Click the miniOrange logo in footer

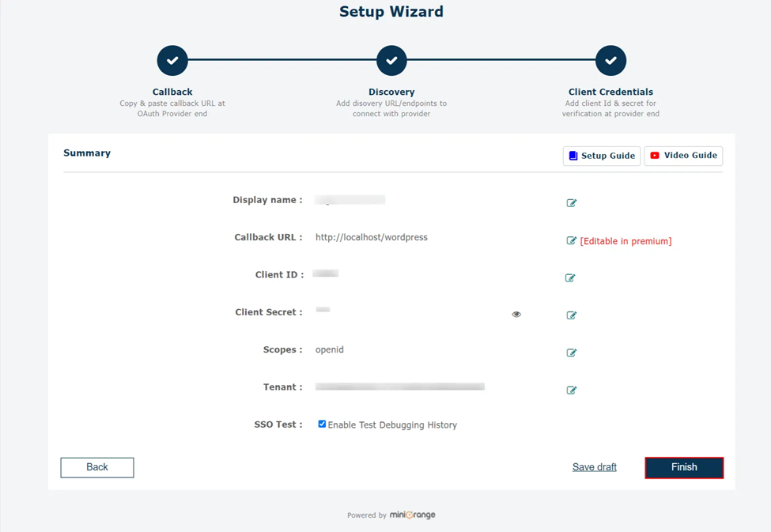[x=412, y=515]
